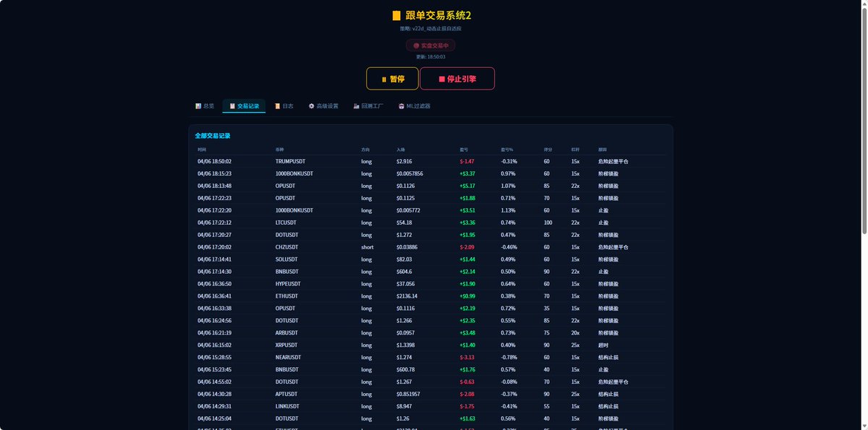Viewport: 868px width, 430px height.
Task: Click the 超时 reason for XRPUSDT
Action: point(603,345)
